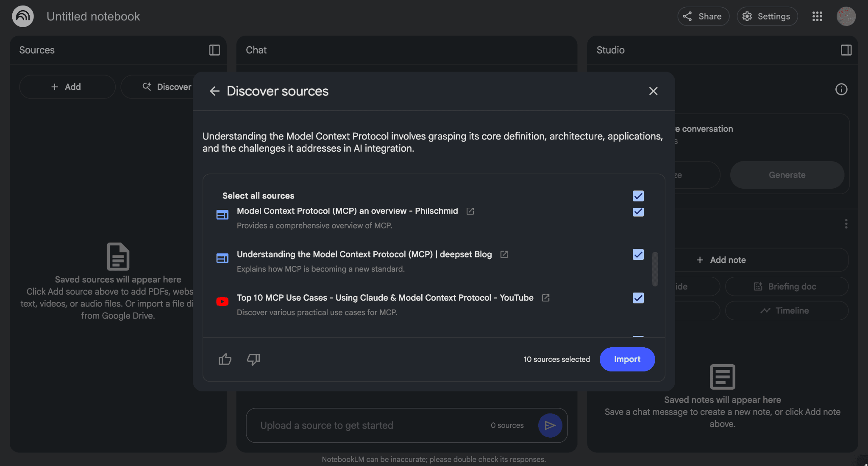Click the Studio panel info icon
Image resolution: width=868 pixels, height=466 pixels.
[x=841, y=89]
